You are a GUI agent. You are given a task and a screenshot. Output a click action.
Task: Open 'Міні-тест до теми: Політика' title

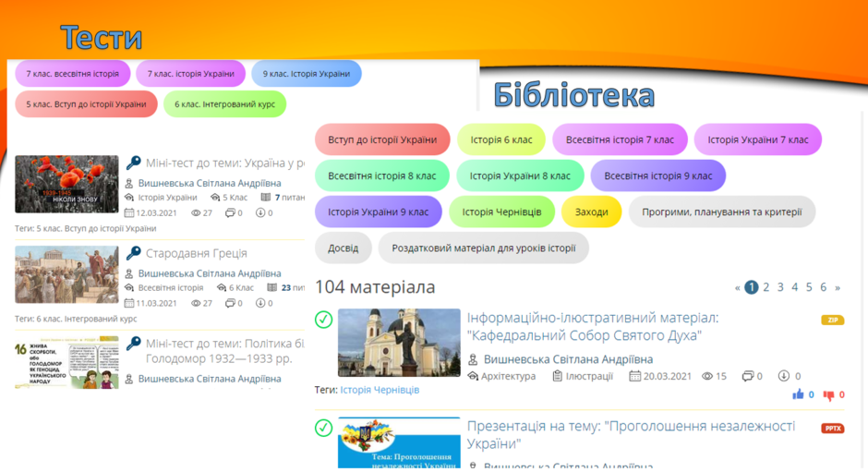pyautogui.click(x=224, y=351)
